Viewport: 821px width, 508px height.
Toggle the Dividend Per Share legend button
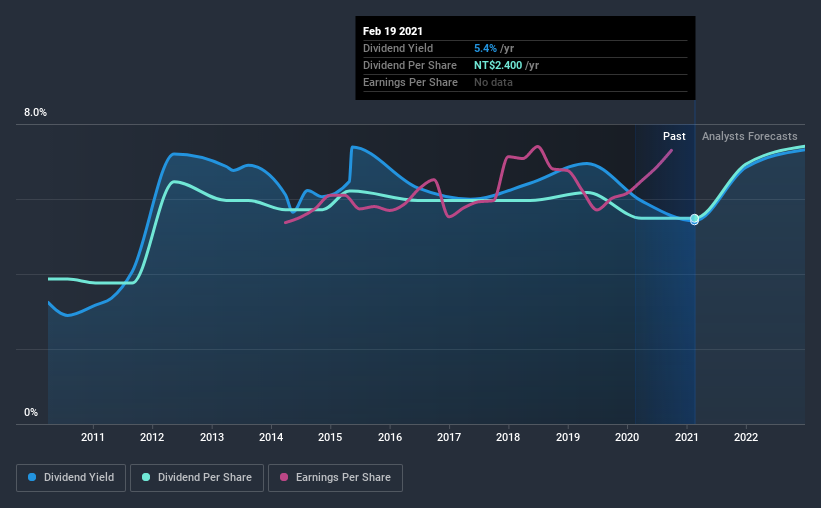[x=197, y=478]
